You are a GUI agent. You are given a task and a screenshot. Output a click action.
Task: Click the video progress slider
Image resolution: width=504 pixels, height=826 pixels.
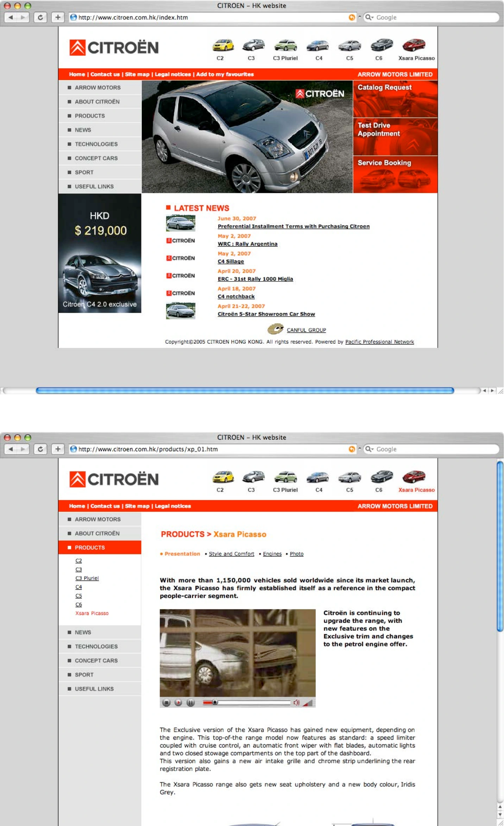(247, 703)
